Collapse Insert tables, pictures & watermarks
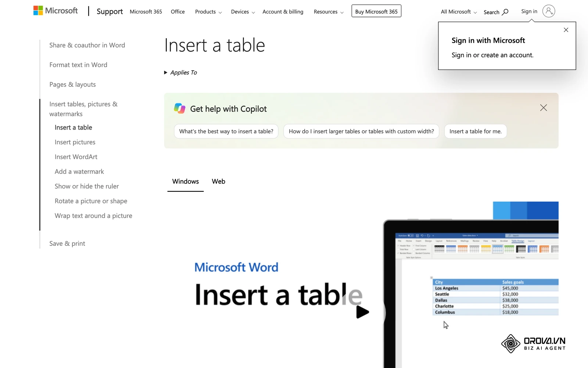The height and width of the screenshot is (368, 588). point(83,109)
